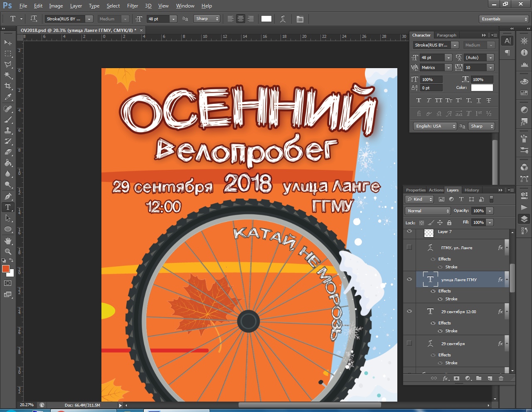Hide the '29 сентября 12:00' layer
The image size is (532, 412).
409,311
